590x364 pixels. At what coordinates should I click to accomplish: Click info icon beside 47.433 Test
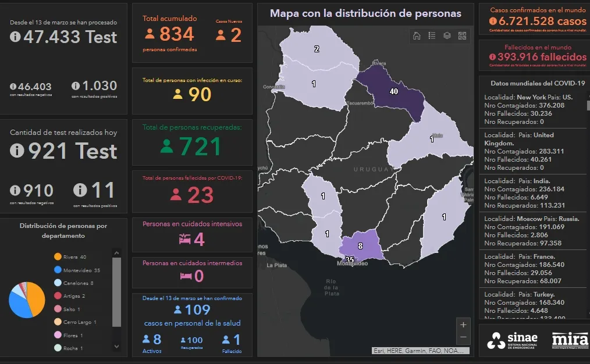(15, 37)
